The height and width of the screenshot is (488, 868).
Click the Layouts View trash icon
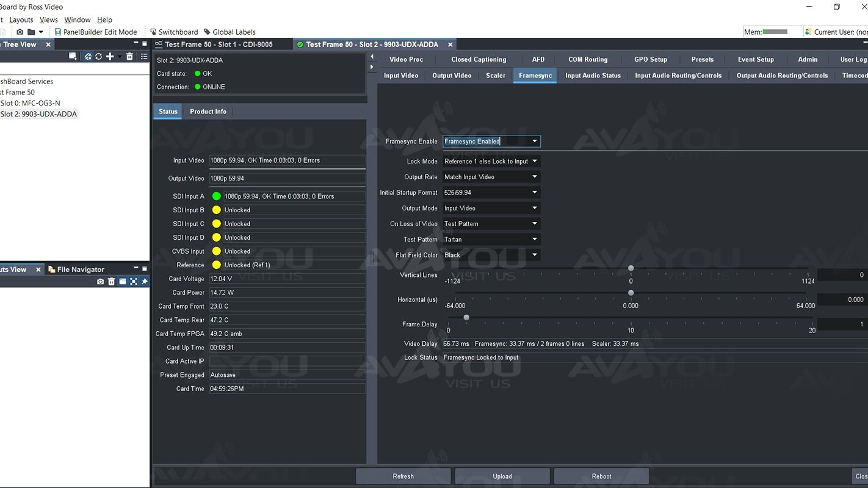(111, 282)
